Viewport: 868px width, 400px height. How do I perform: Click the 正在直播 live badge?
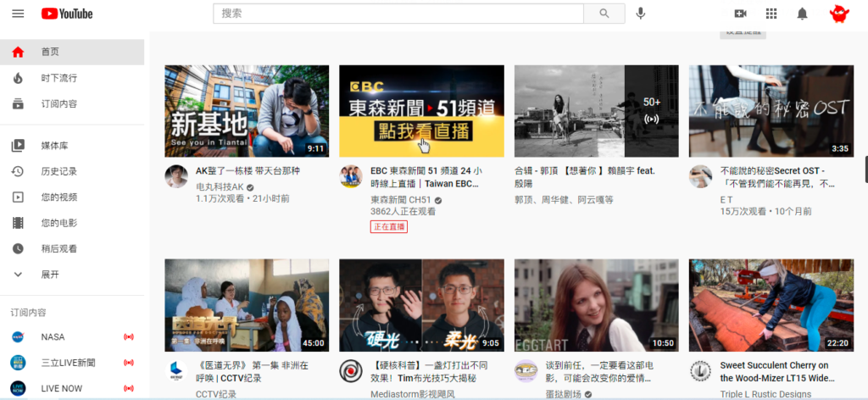point(389,226)
